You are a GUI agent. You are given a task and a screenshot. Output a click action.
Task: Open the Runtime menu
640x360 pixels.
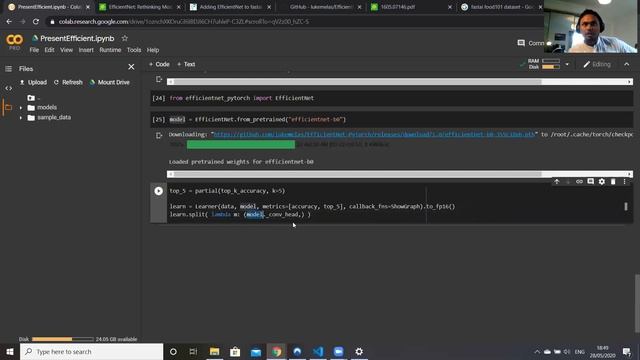(x=110, y=50)
